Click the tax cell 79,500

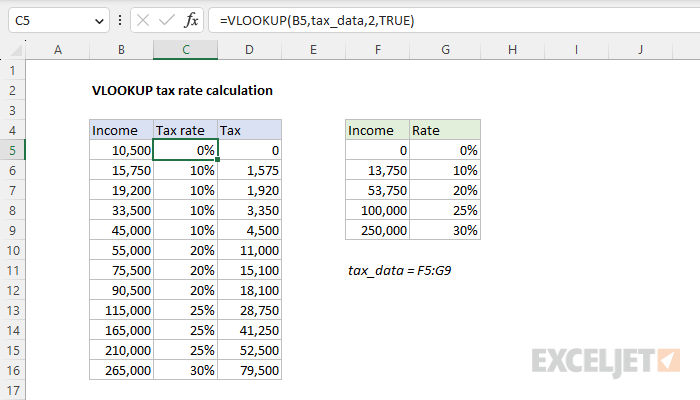coord(250,370)
